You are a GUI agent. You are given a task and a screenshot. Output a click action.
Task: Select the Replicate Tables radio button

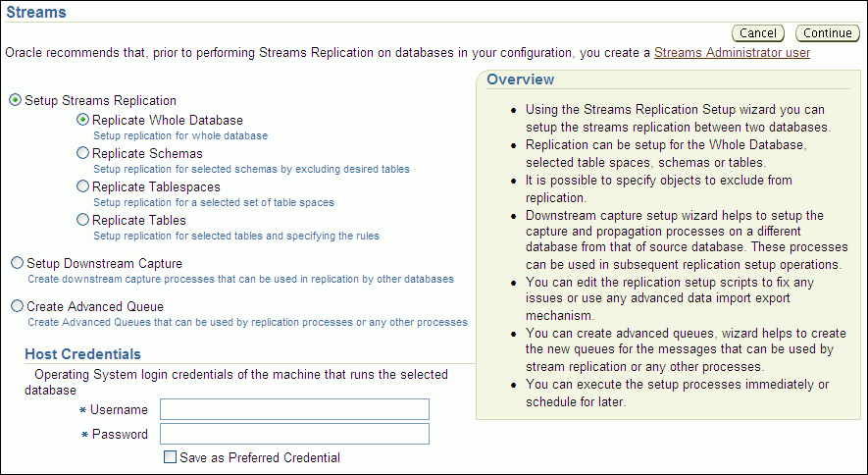(x=82, y=221)
